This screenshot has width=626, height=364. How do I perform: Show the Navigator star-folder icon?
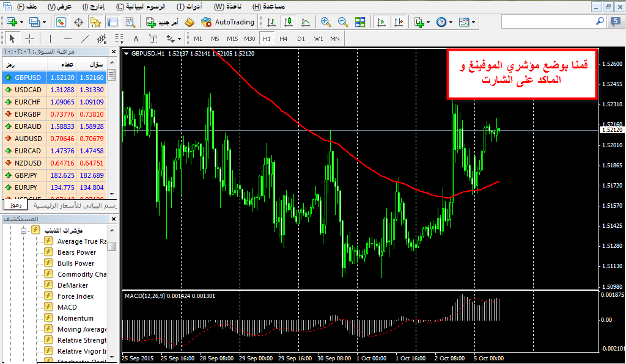click(x=95, y=23)
